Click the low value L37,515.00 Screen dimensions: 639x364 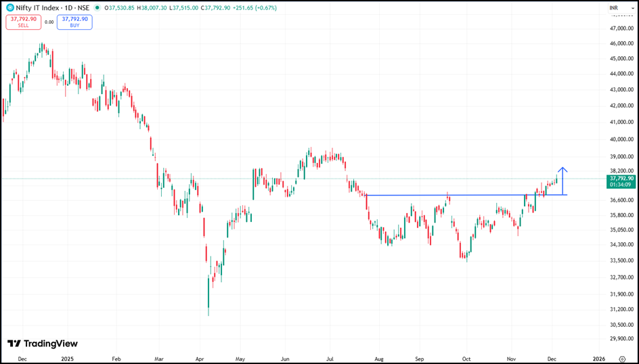tap(185, 7)
